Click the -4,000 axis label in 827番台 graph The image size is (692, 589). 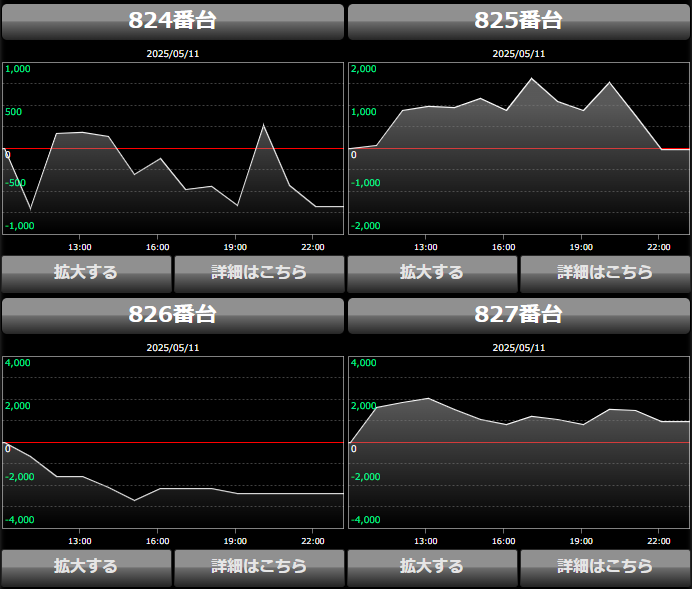(365, 520)
